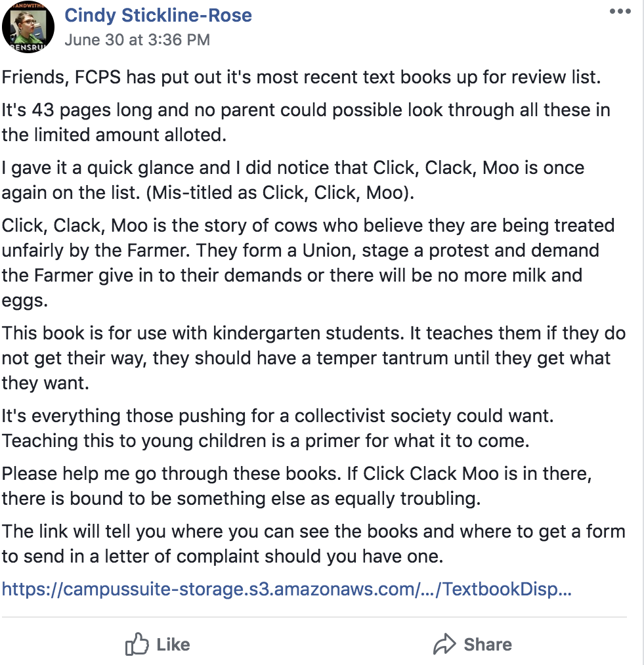Click the thumbs-up Like icon
Viewport: 644px width, 665px height.
coord(138,645)
